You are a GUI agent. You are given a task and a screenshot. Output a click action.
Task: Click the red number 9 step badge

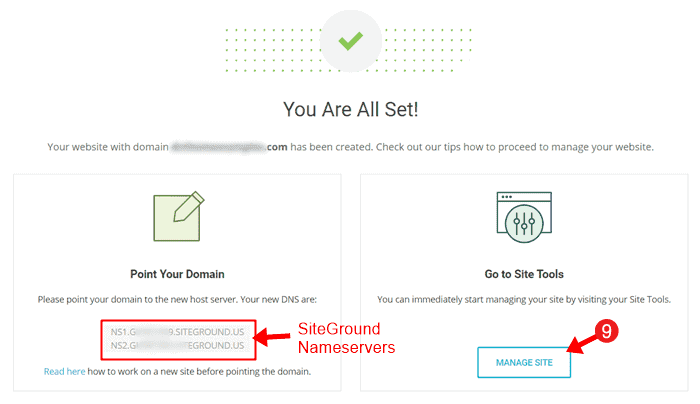point(606,331)
